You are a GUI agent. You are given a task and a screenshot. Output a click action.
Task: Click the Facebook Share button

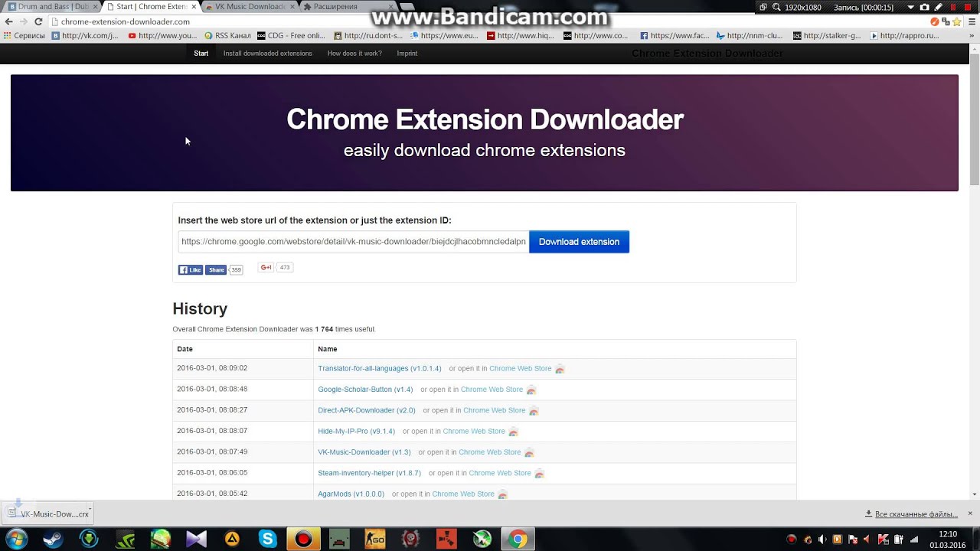coord(216,269)
